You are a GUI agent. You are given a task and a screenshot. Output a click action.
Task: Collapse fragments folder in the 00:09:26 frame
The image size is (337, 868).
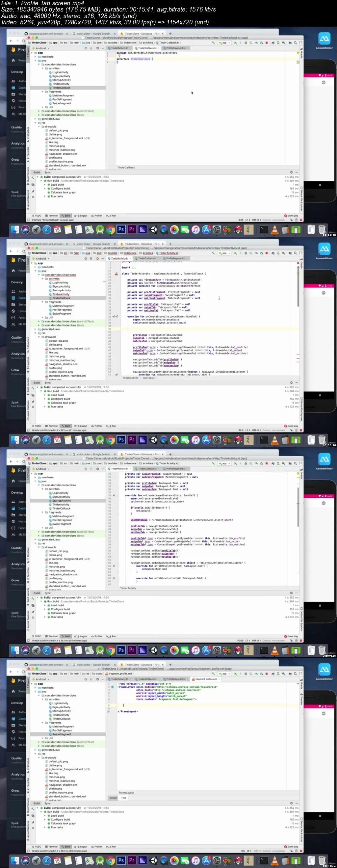[42, 512]
